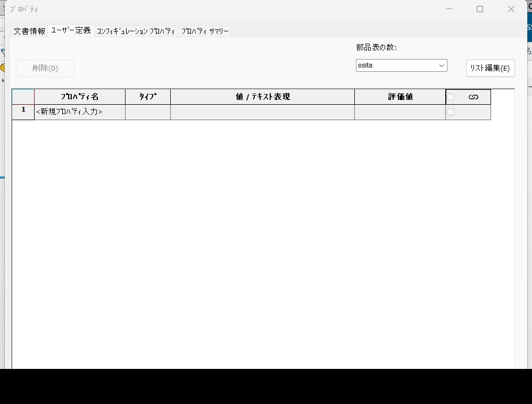Click the chain link icon in header
Screen dimensions: 532x404
pos(473,97)
